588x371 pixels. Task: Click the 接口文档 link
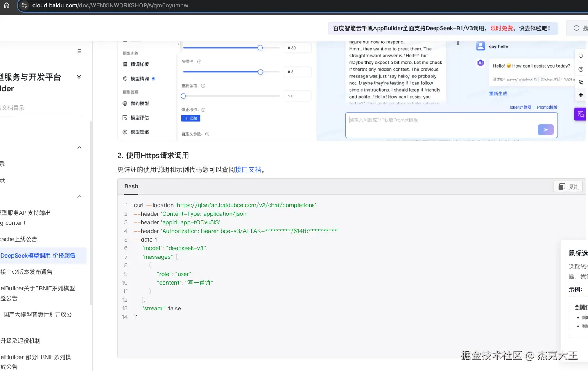tap(248, 170)
